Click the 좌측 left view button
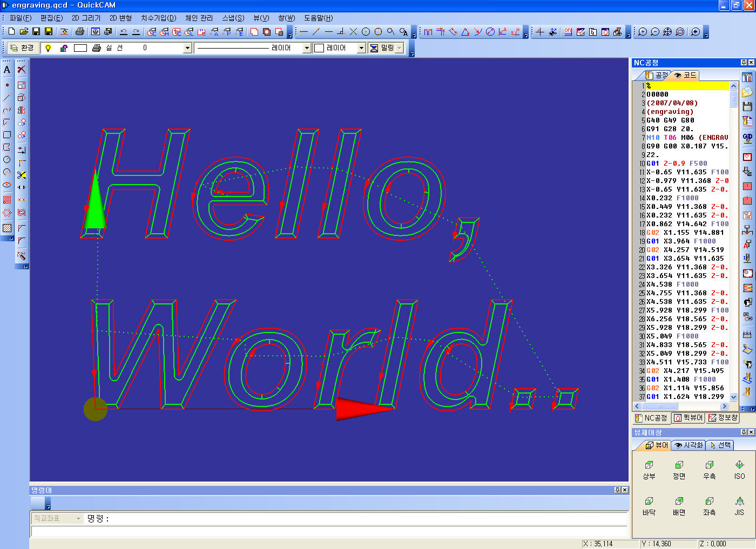Viewport: 756px width, 549px height. coord(709,506)
